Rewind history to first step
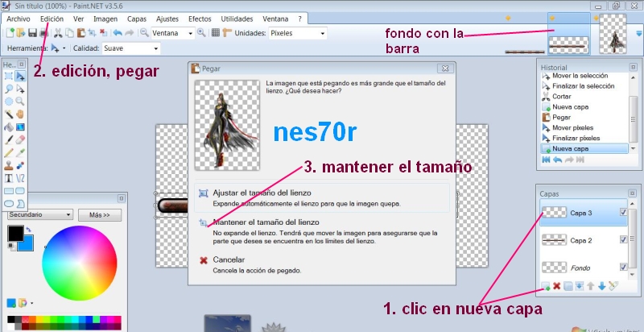 [546, 160]
